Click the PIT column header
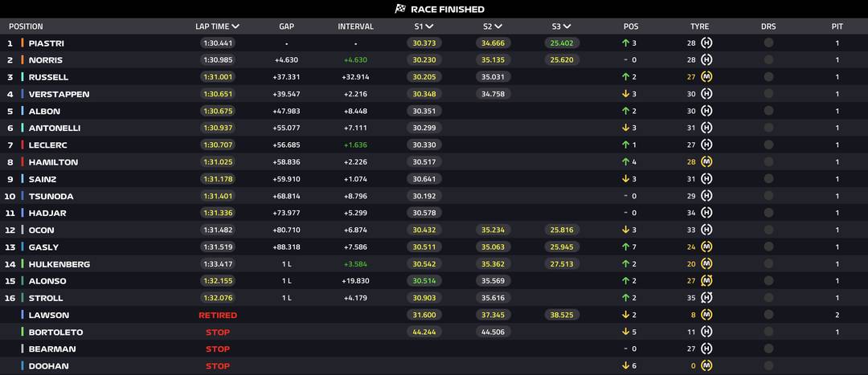The image size is (868, 375). coord(837,26)
